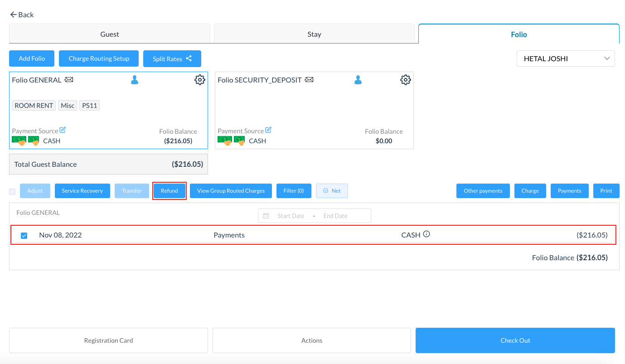The image size is (625, 364).
Task: Edit Payment Source on Folio GENERAL
Action: click(x=63, y=130)
